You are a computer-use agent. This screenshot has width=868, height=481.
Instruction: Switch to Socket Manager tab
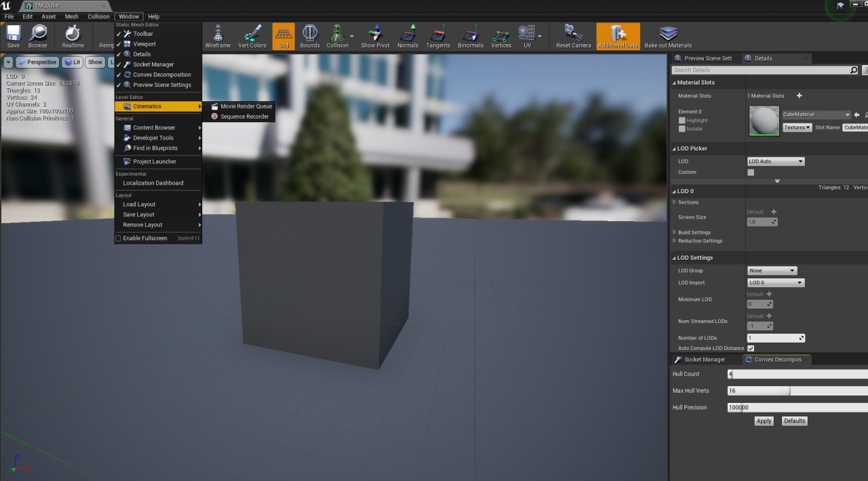(x=705, y=360)
